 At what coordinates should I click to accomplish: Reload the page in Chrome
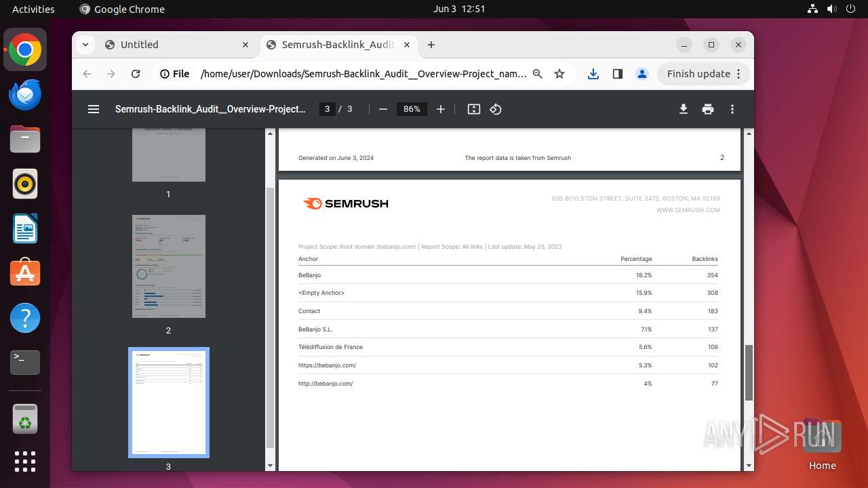point(136,74)
